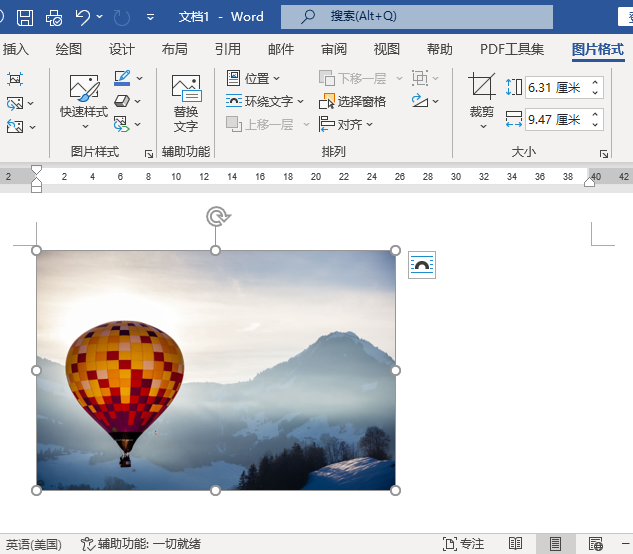Image resolution: width=633 pixels, height=554 pixels.
Task: Switch to the 引用 tab
Action: pos(228,49)
